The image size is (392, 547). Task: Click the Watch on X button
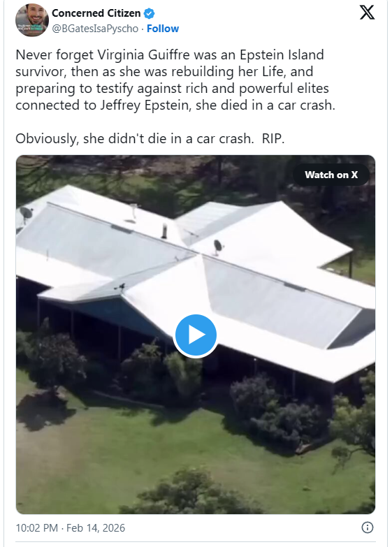tap(331, 175)
